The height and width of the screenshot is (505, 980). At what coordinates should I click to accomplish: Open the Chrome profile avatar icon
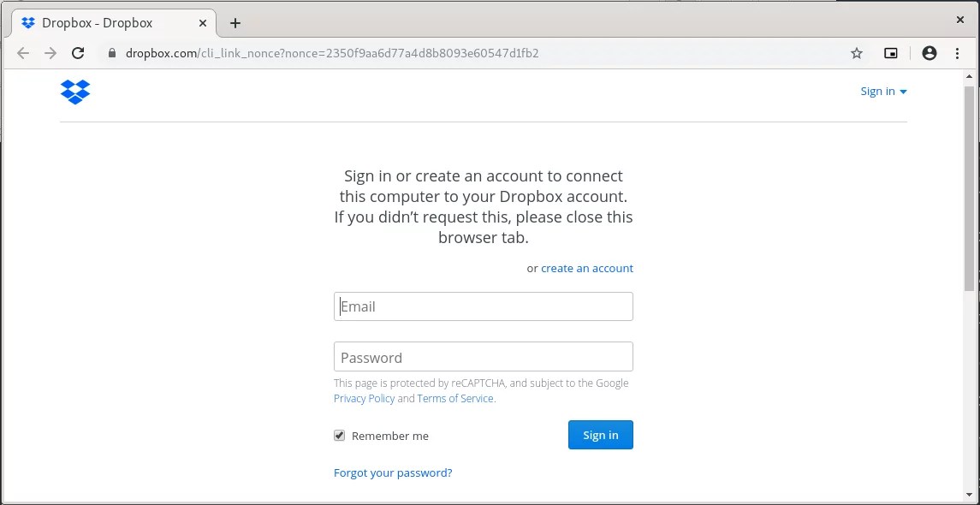(x=930, y=53)
